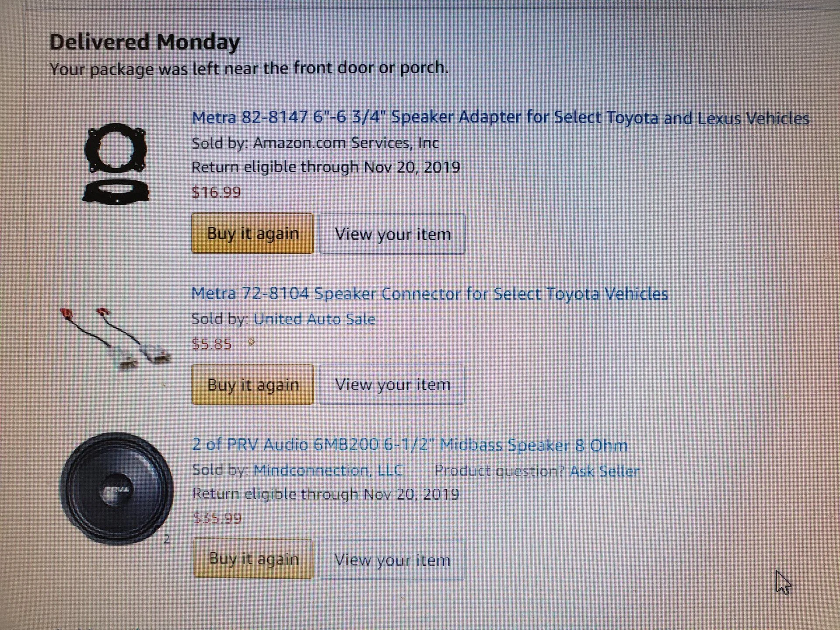View your item for the PRV midbass speaker
The image size is (840, 630).
pyautogui.click(x=392, y=560)
